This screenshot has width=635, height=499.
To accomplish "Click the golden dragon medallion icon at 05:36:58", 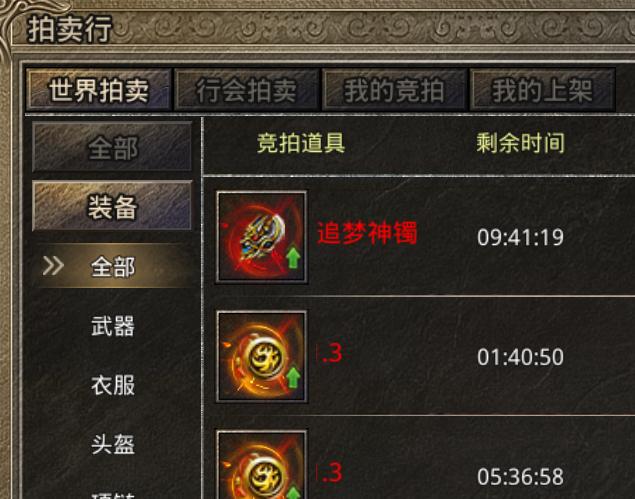I will tap(262, 465).
